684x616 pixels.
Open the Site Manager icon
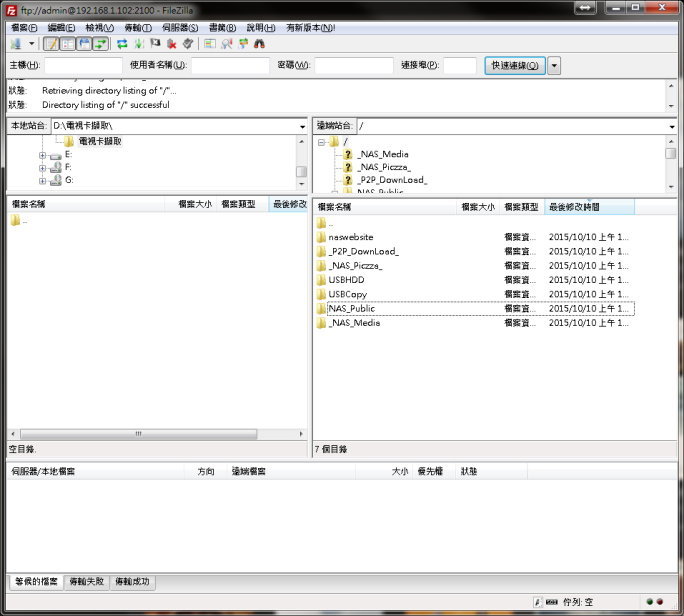coord(16,44)
